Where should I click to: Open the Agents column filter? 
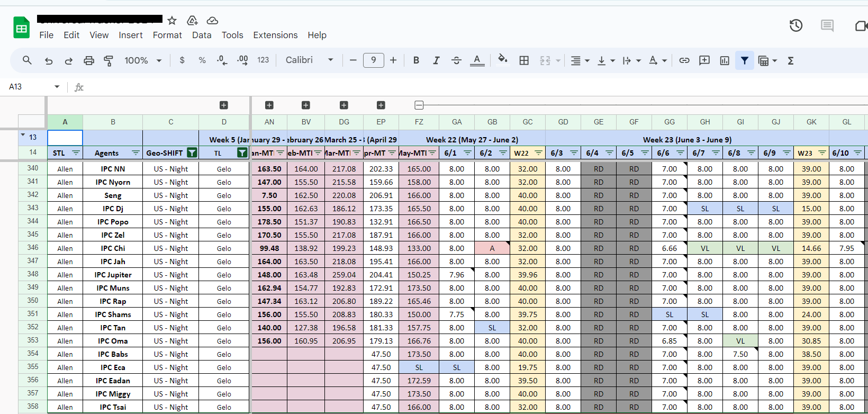pos(135,153)
